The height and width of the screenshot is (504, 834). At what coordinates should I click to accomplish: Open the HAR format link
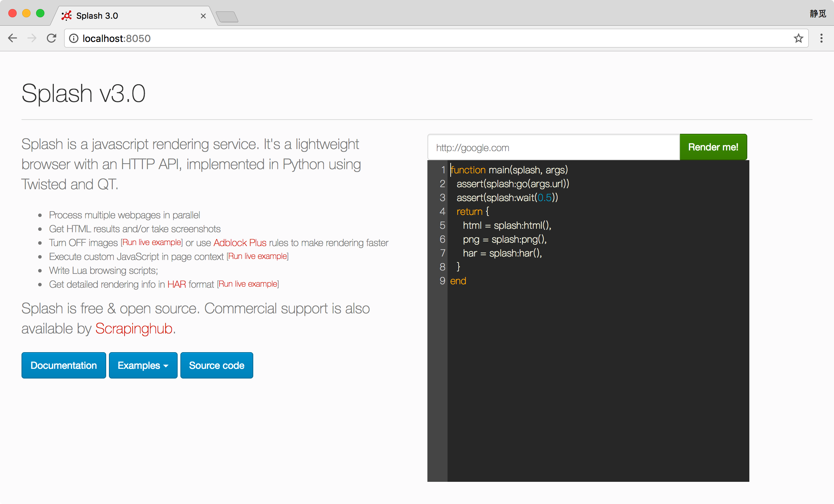[177, 284]
